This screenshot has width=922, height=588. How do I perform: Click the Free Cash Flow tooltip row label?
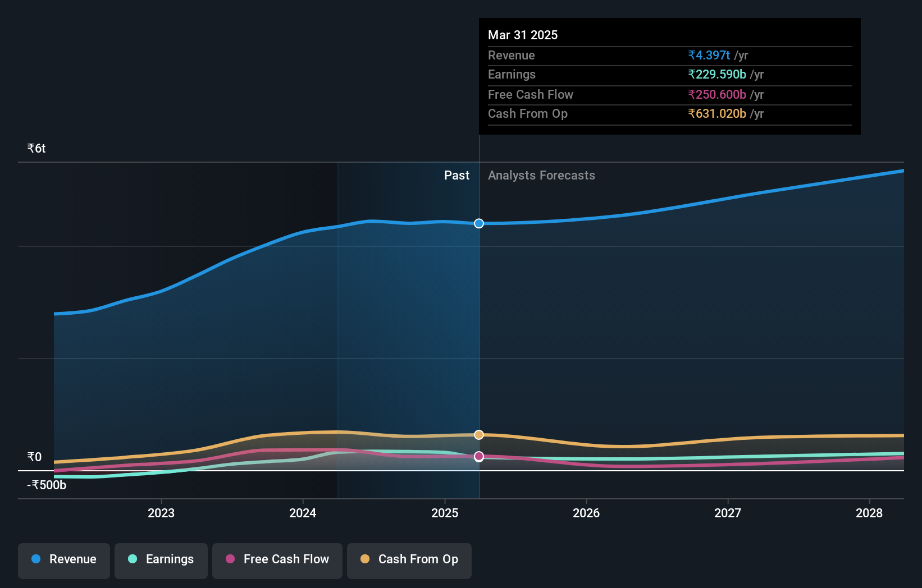531,94
